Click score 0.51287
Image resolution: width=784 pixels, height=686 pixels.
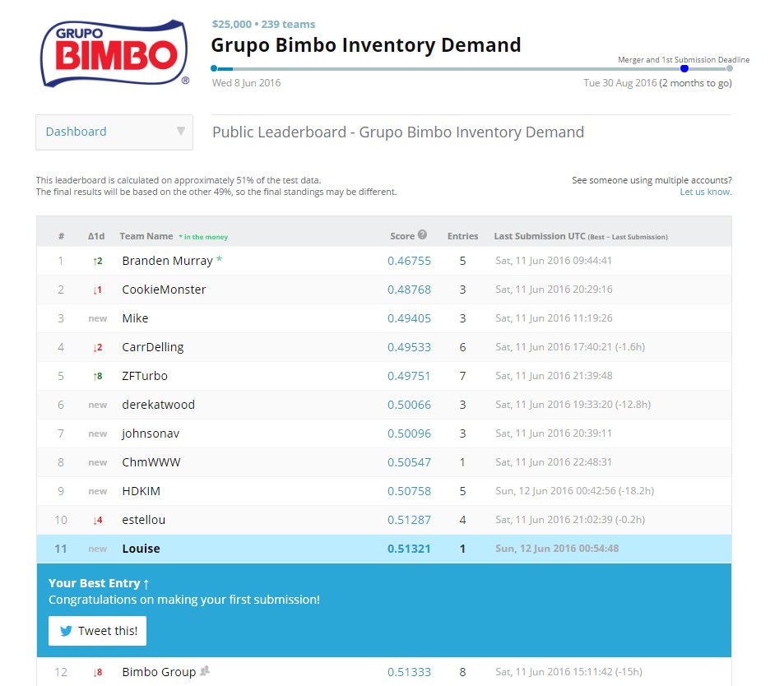click(x=409, y=520)
